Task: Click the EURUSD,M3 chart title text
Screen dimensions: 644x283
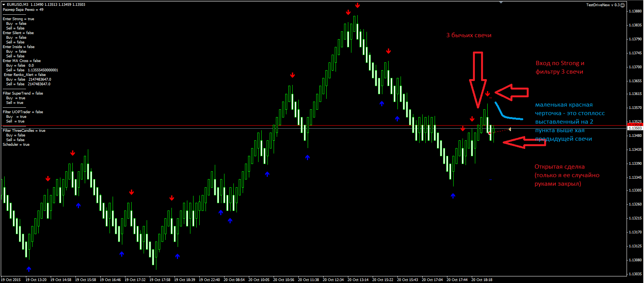Action: pos(17,5)
